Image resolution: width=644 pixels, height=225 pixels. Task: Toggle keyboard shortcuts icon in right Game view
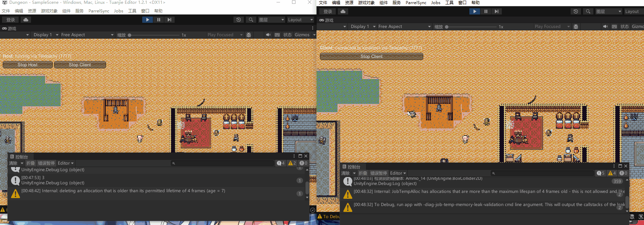click(614, 27)
